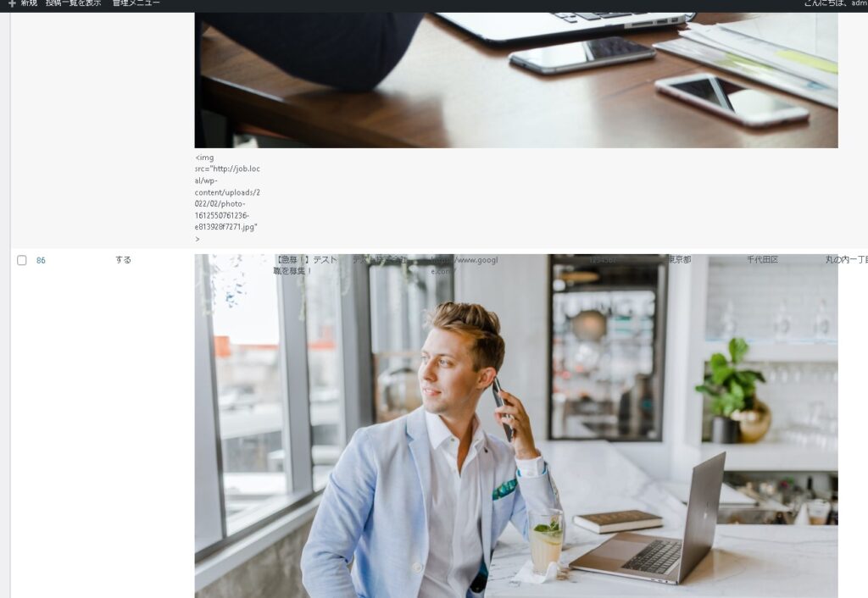The width and height of the screenshot is (868, 598).
Task: Select the 東京都 cell in row 86
Action: point(679,259)
